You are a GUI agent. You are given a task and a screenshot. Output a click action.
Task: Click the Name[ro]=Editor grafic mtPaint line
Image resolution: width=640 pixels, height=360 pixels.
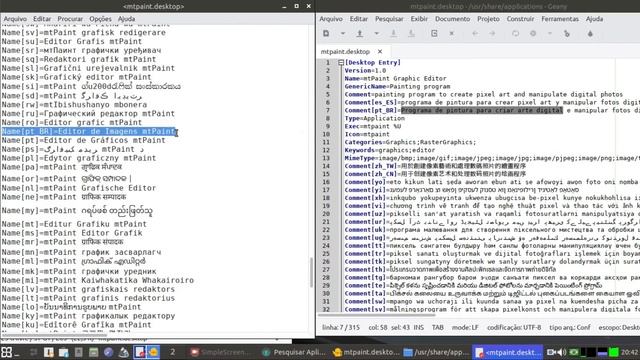tap(71, 122)
